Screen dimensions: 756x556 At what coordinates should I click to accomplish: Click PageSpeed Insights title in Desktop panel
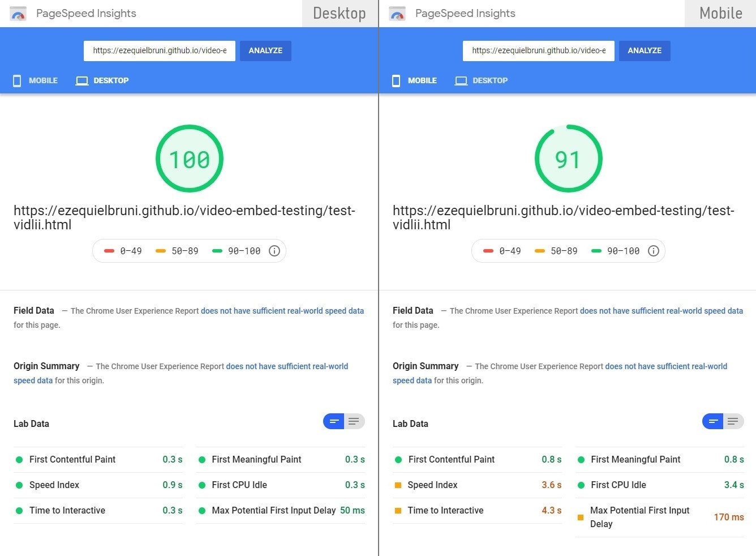[86, 13]
